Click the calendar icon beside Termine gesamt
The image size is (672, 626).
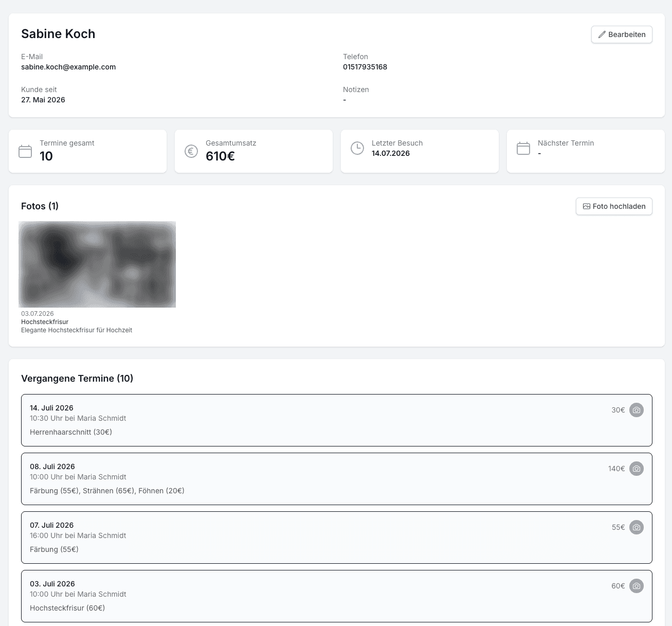coord(25,151)
